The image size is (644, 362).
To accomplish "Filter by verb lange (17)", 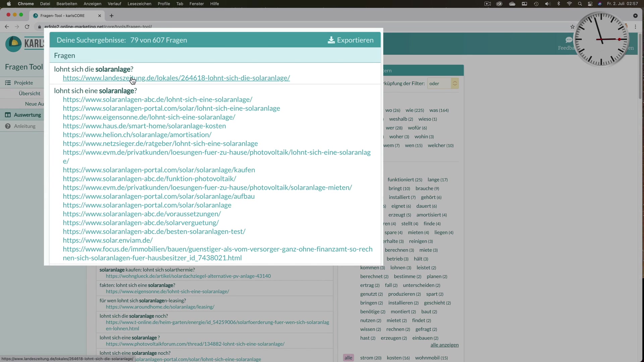I will (x=437, y=180).
